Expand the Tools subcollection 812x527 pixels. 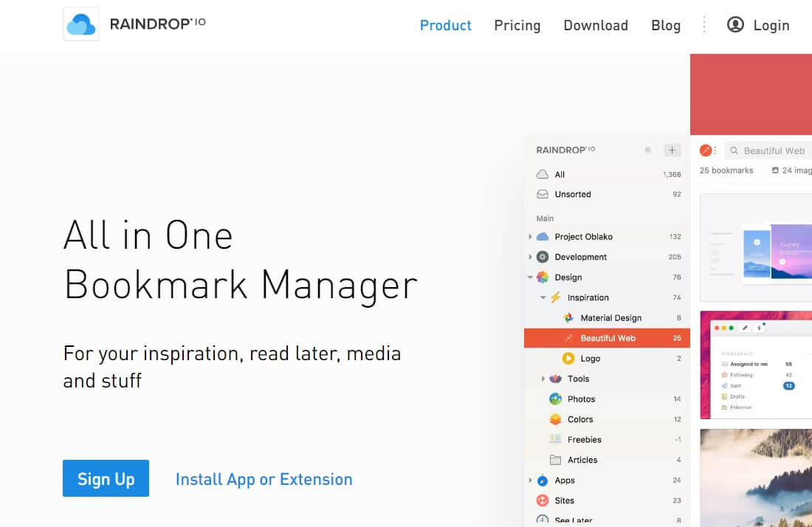pos(543,379)
